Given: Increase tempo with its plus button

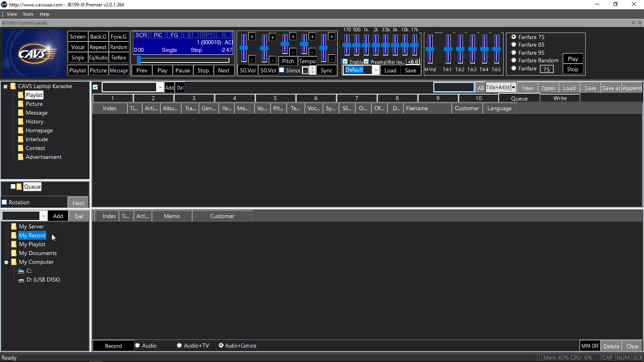Looking at the screenshot, I should click(x=312, y=37).
